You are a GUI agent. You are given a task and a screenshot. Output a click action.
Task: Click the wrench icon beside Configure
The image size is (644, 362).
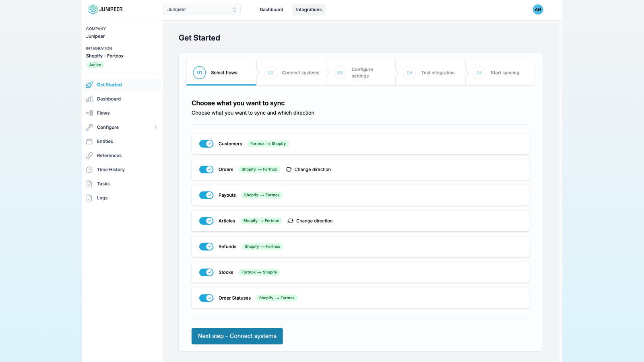(x=89, y=127)
